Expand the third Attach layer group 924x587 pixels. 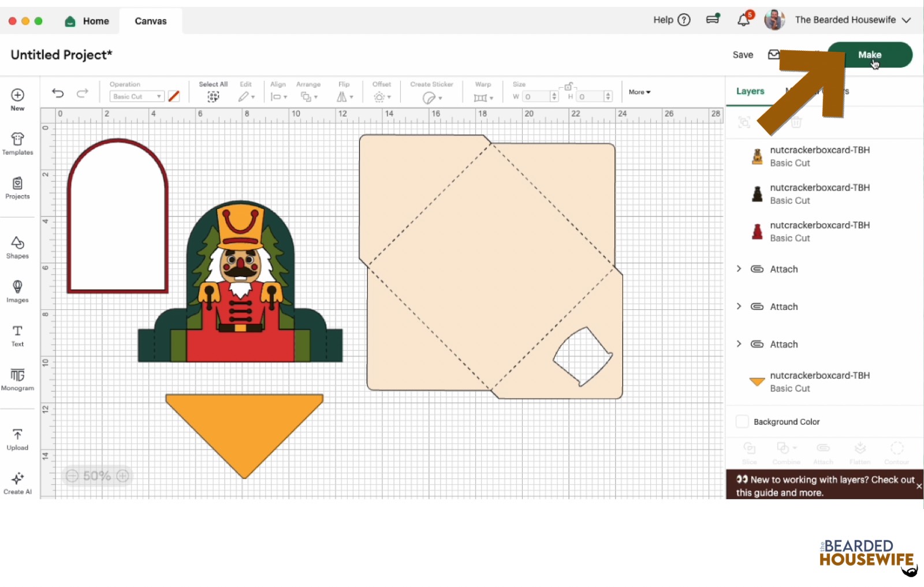tap(739, 344)
